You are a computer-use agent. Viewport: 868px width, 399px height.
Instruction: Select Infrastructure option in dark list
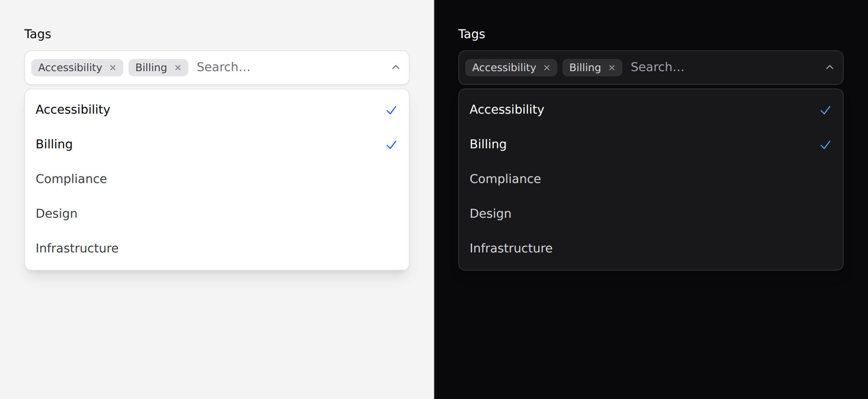pyautogui.click(x=651, y=249)
